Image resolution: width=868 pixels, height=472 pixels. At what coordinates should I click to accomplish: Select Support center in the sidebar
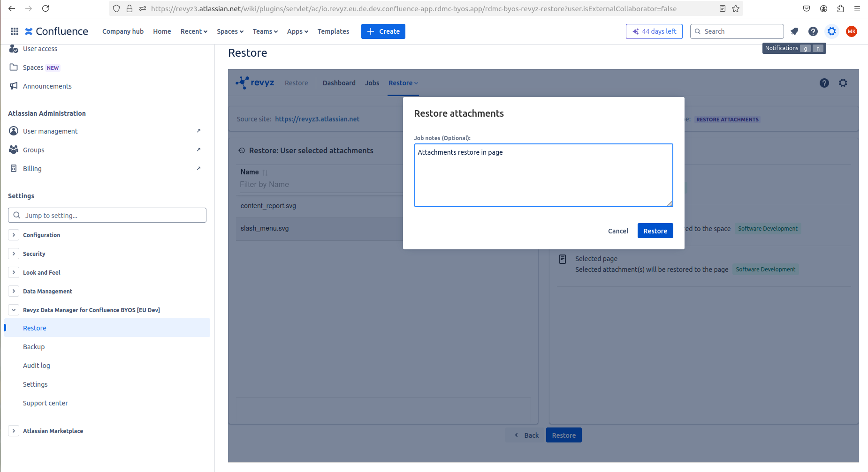point(107,403)
